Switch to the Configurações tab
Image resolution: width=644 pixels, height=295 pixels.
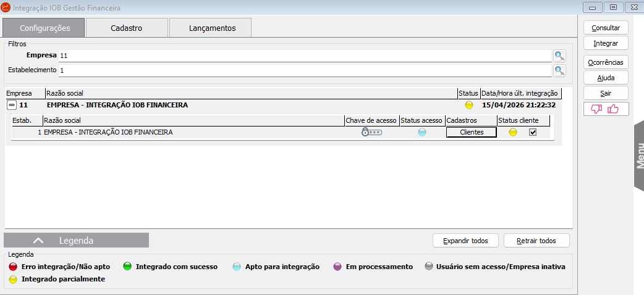44,28
